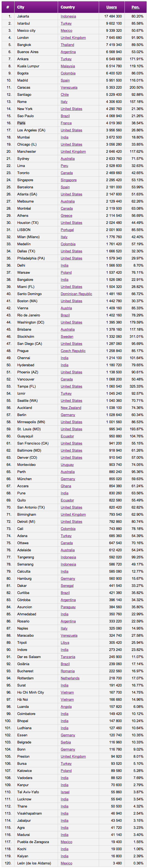Sort table by Pen. column header

(135, 7)
